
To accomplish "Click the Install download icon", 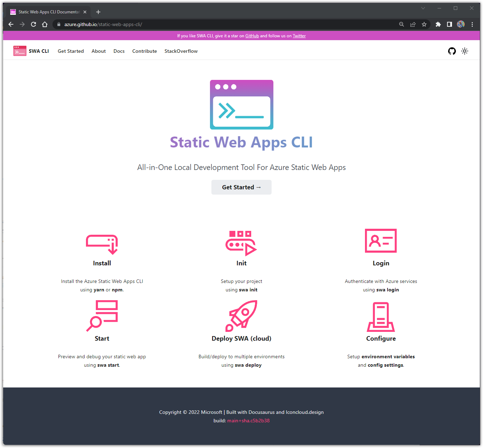I will (x=102, y=244).
